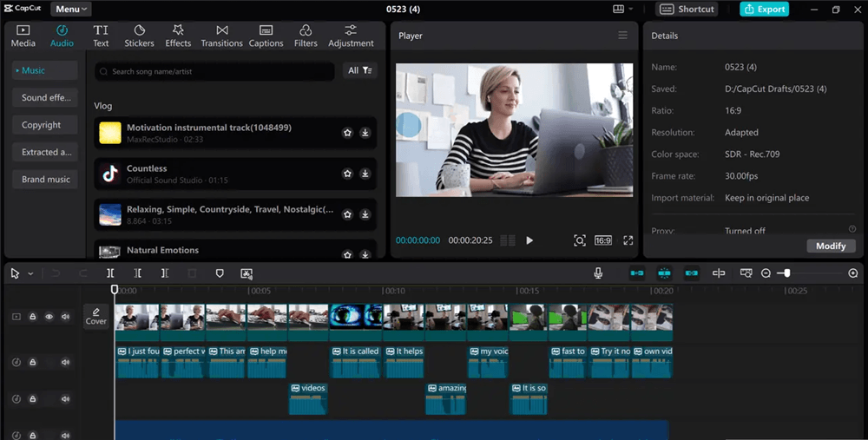The image size is (868, 440).
Task: Open the Media panel
Action: click(23, 36)
